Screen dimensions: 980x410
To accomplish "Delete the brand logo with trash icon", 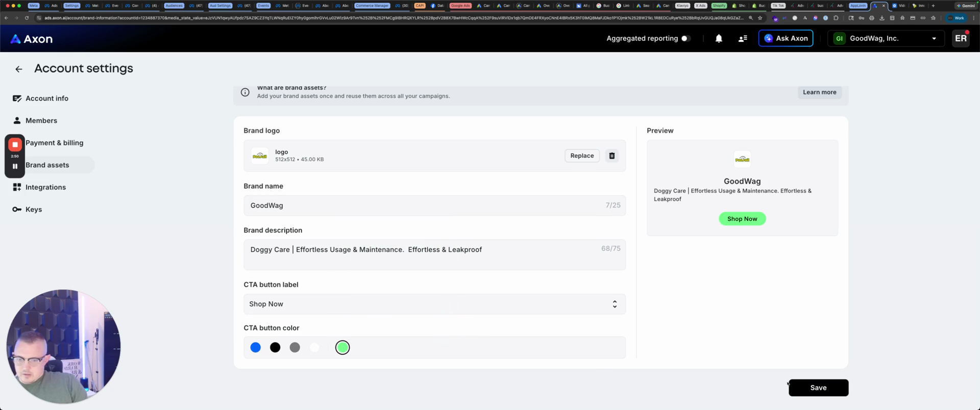I will point(611,156).
